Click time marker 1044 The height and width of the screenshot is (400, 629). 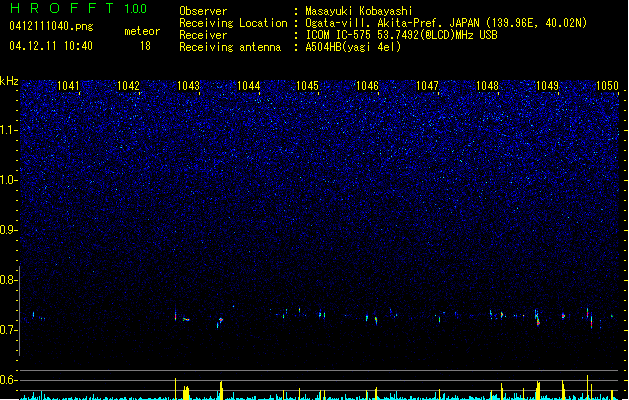coord(248,86)
